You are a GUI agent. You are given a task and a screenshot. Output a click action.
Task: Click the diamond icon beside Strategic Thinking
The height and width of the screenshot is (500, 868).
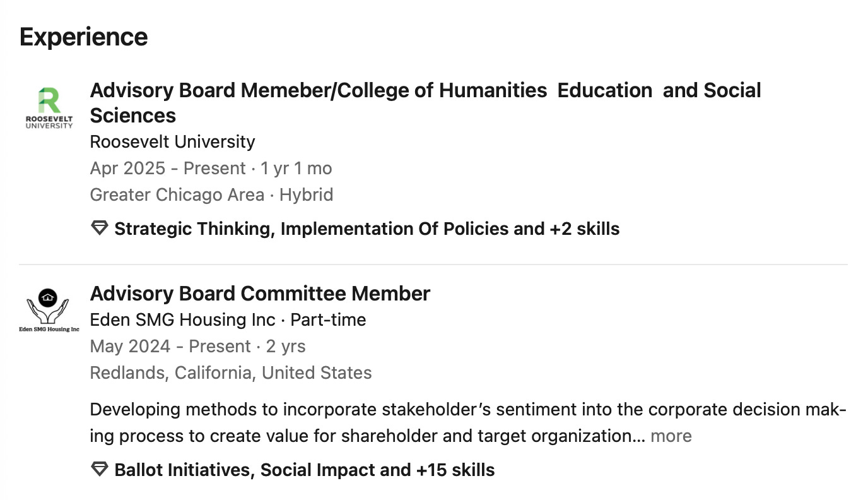(x=100, y=229)
